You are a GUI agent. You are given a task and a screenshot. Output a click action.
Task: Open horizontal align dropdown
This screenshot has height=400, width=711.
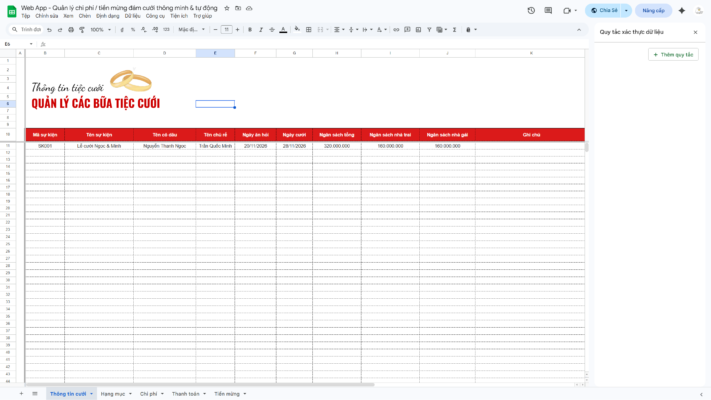339,29
